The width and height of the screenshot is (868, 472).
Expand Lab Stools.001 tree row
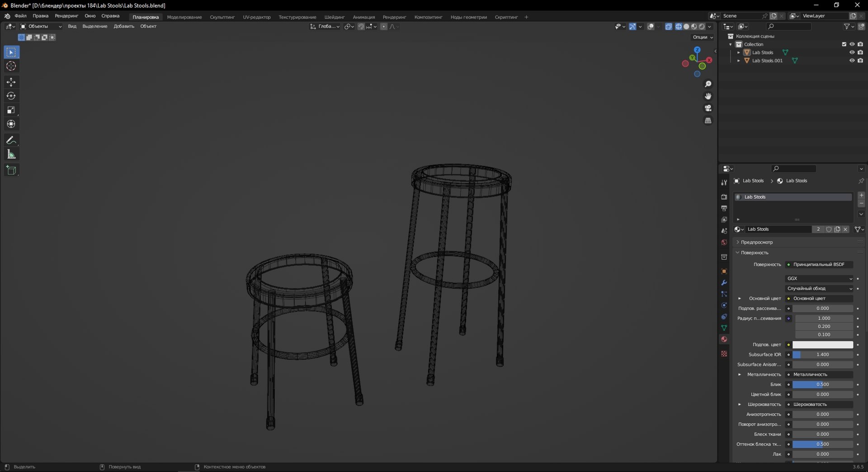pos(739,61)
